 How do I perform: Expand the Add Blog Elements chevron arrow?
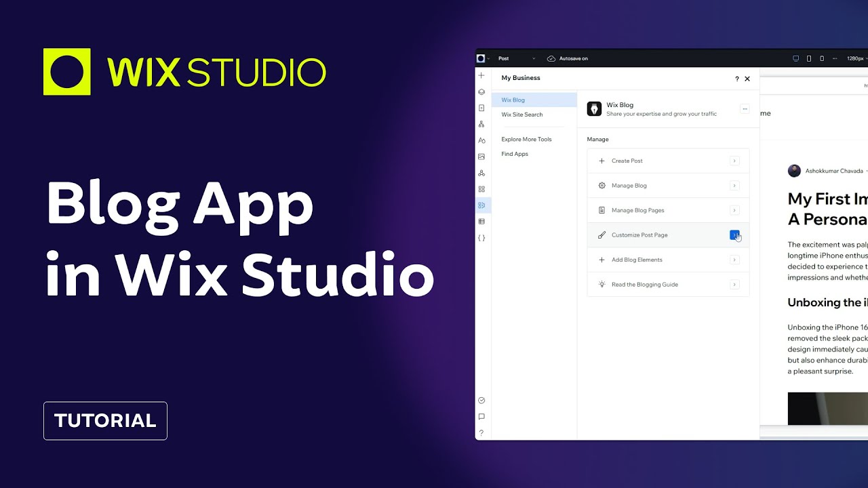pos(734,260)
